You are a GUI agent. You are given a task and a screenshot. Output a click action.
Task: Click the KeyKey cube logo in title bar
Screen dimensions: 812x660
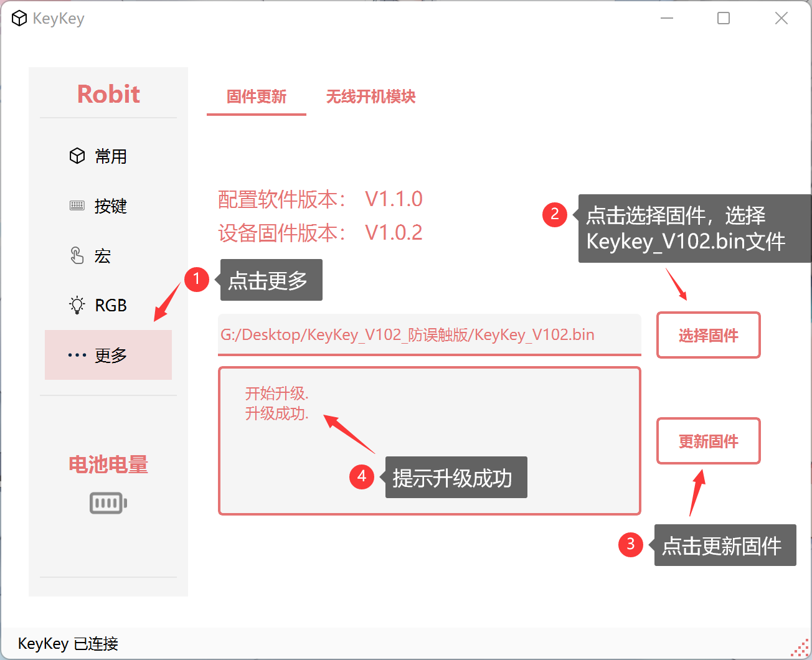[19, 19]
